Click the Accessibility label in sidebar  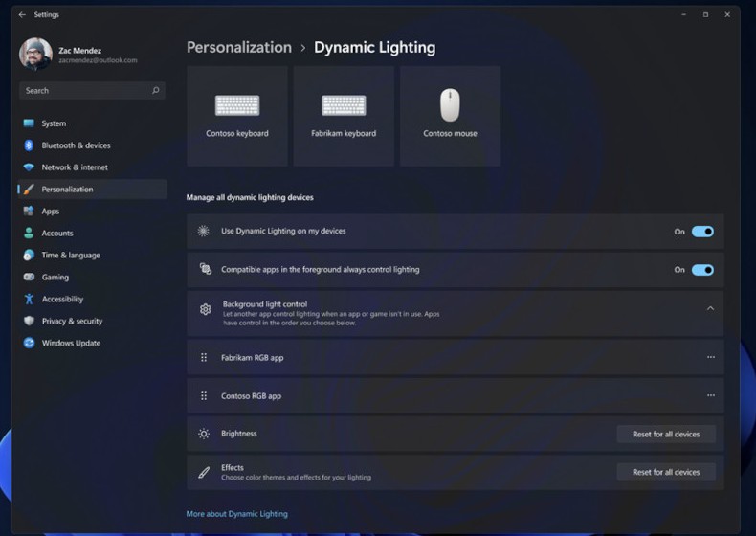tap(62, 300)
